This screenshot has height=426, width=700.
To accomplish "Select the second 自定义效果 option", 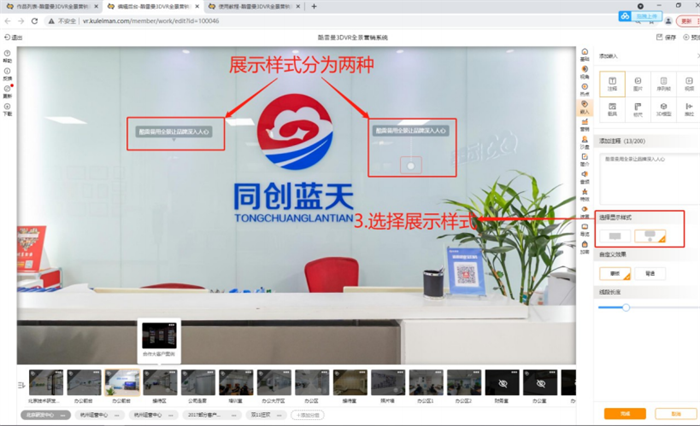I will (650, 273).
